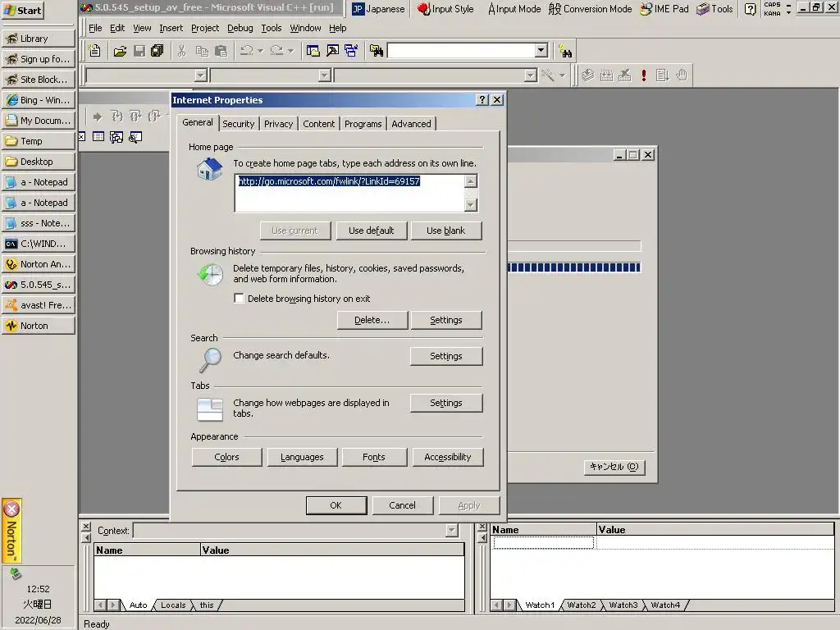Click the Paste clipboard icon
Image resolution: width=840 pixels, height=630 pixels.
[x=221, y=51]
